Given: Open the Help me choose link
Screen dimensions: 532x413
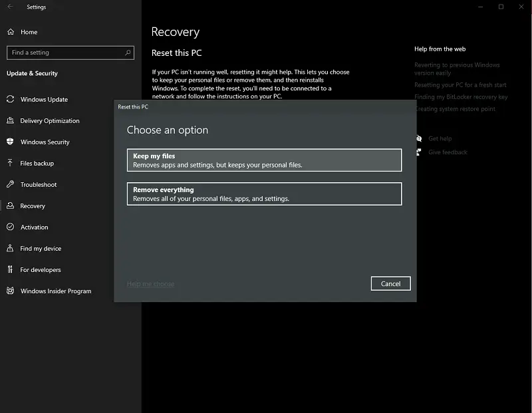Looking at the screenshot, I should [150, 285].
